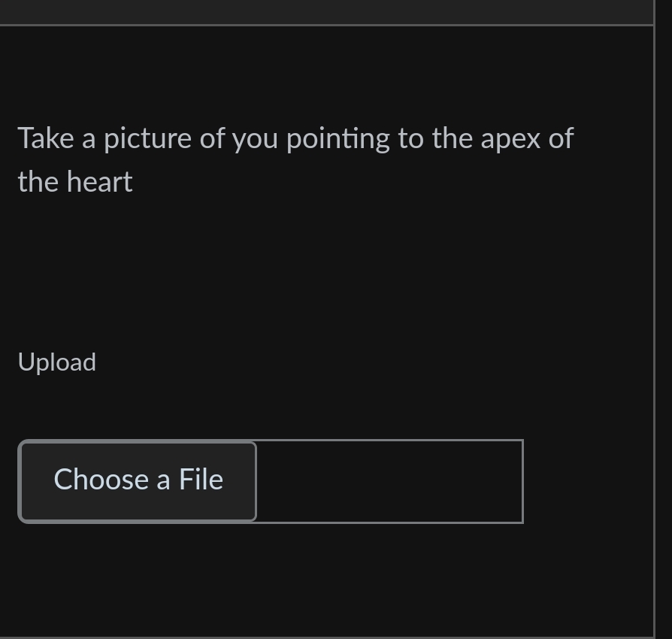The width and height of the screenshot is (672, 639).
Task: Click the word "to" after "pointing"
Action: pyautogui.click(x=410, y=139)
